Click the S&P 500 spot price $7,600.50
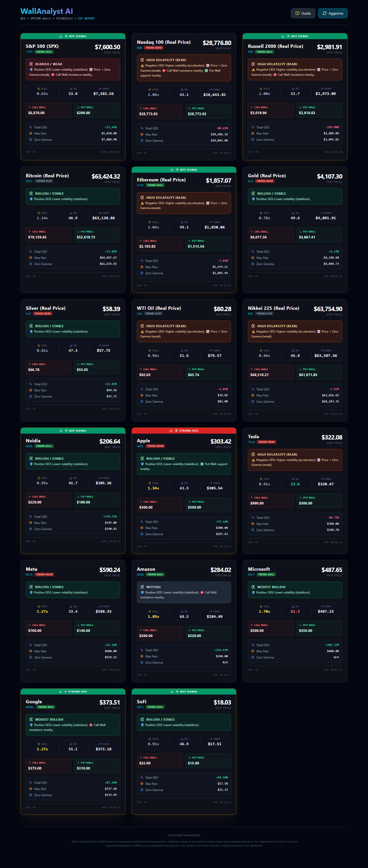This screenshot has width=368, height=868. pyautogui.click(x=107, y=47)
